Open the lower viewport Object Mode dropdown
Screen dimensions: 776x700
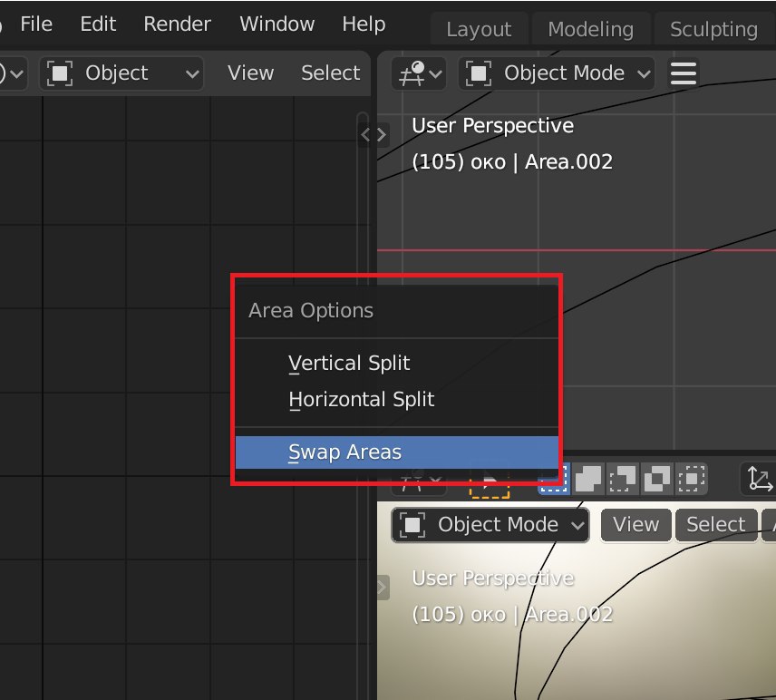490,525
